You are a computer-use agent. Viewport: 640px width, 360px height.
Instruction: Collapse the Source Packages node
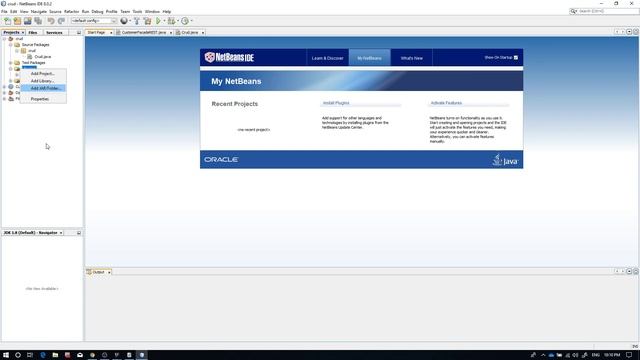pyautogui.click(x=11, y=45)
